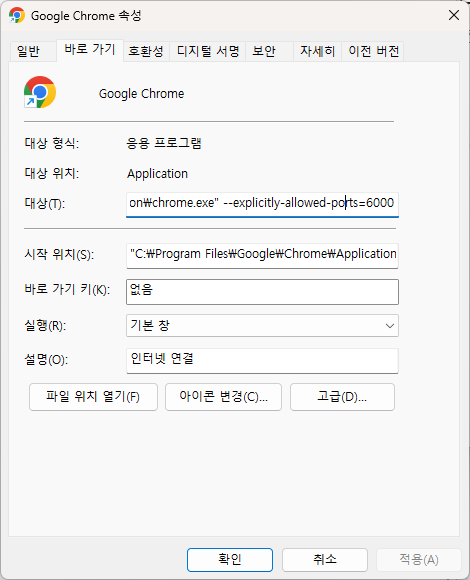Switch to the 이전 버전 tab
Viewport: 470px width, 580px height.
[373, 51]
